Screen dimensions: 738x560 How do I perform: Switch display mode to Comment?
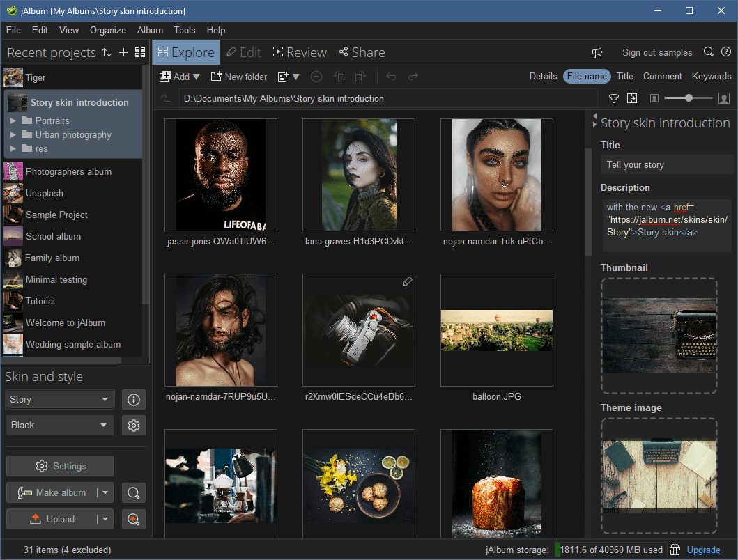(x=662, y=76)
